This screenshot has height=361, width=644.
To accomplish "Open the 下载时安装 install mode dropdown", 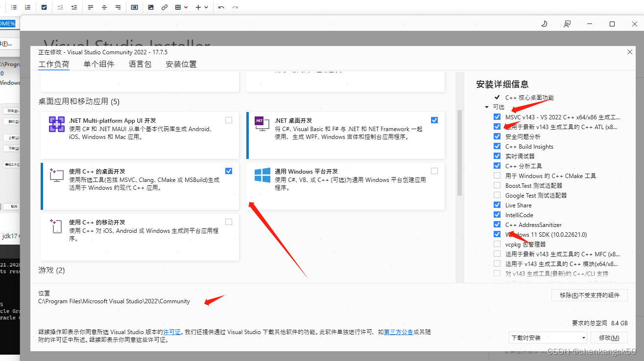I will (548, 338).
